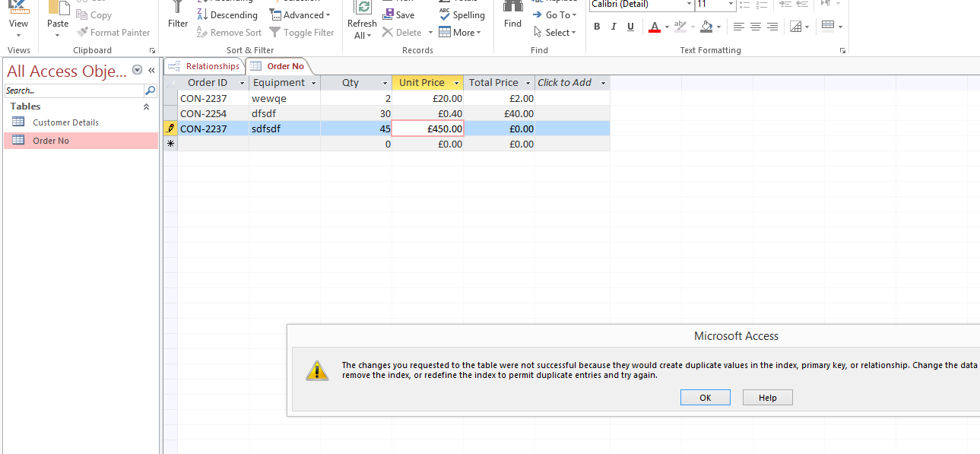The image size is (980, 454).
Task: Center align text
Action: point(756,27)
